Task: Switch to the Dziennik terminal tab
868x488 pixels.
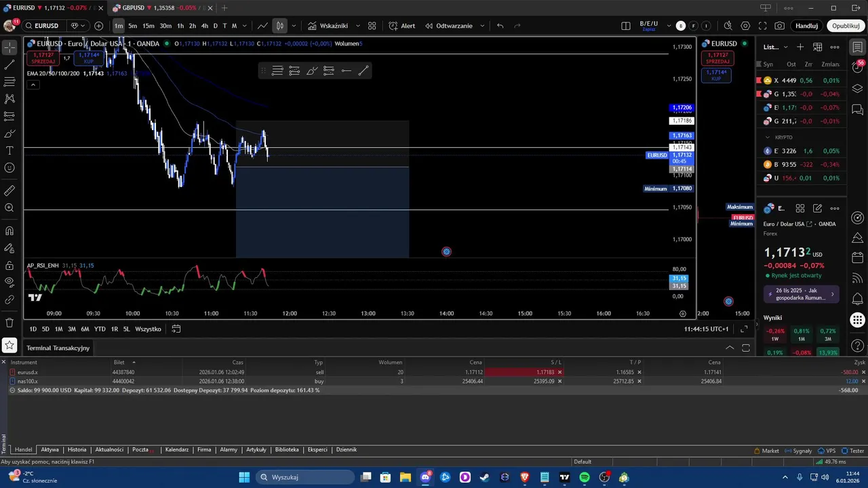Action: point(346,449)
